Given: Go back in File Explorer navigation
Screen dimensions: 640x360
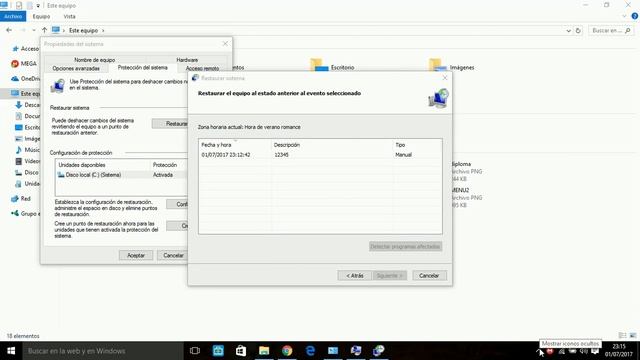Looking at the screenshot, I should click(9, 30).
